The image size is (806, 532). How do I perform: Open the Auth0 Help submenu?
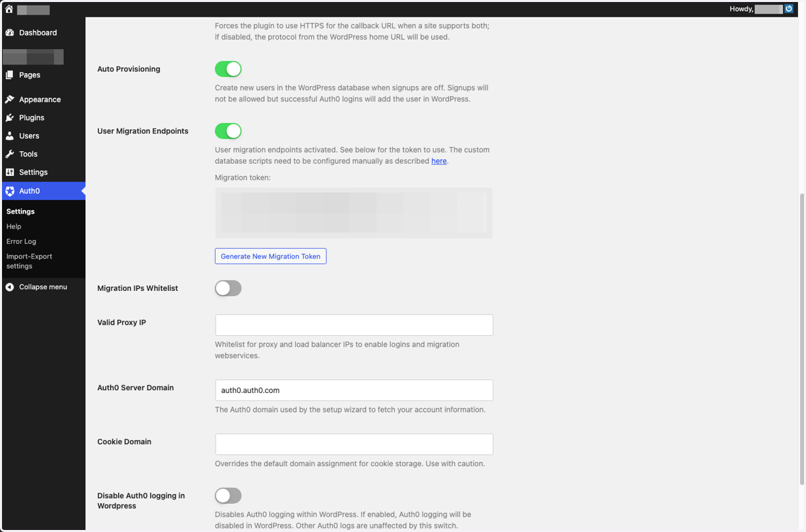[x=14, y=226]
